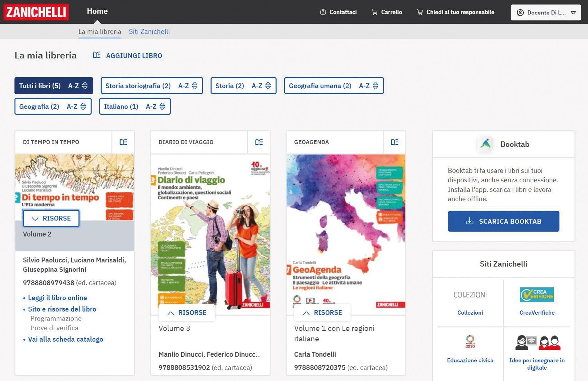Click the digital teaching people icon

pyautogui.click(x=537, y=342)
